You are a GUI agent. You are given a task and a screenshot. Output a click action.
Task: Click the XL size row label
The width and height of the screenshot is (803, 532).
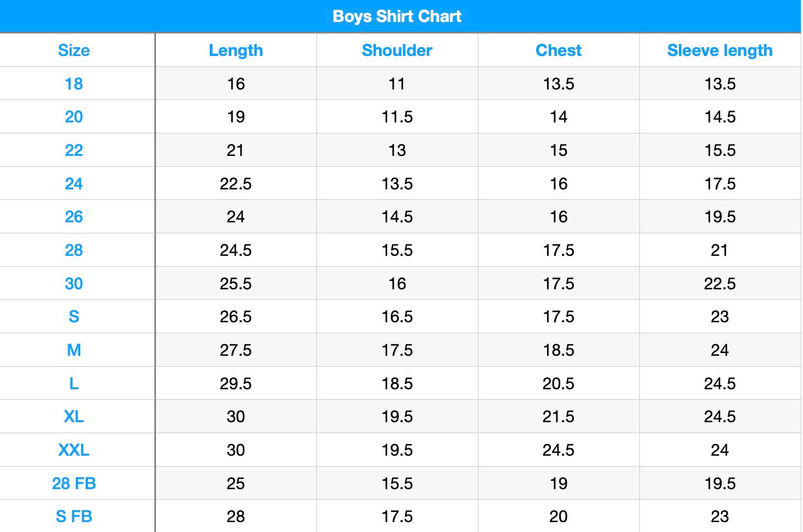74,417
